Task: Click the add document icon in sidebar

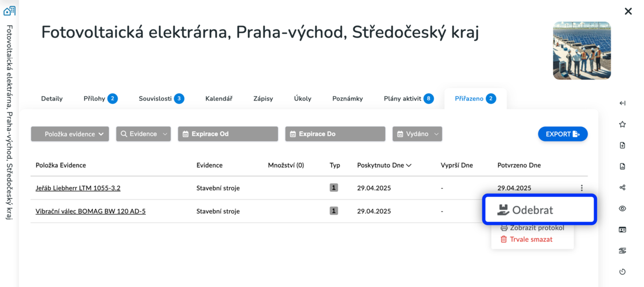Action: 623,145
